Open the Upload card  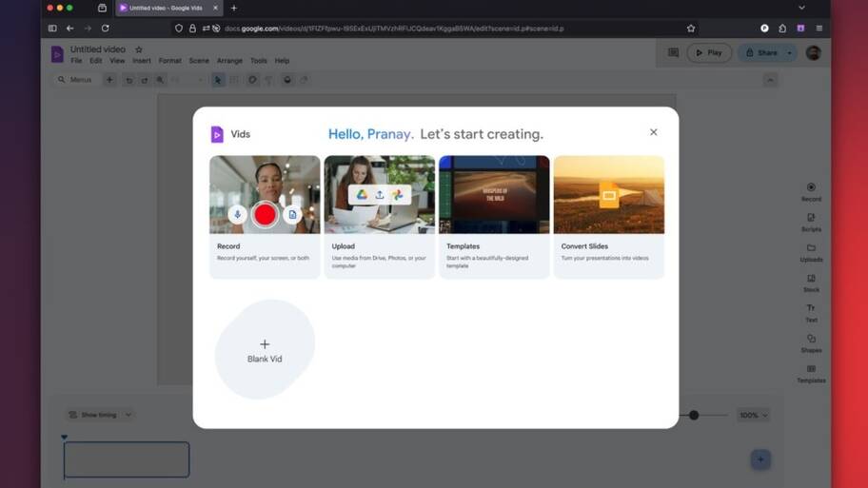click(380, 216)
